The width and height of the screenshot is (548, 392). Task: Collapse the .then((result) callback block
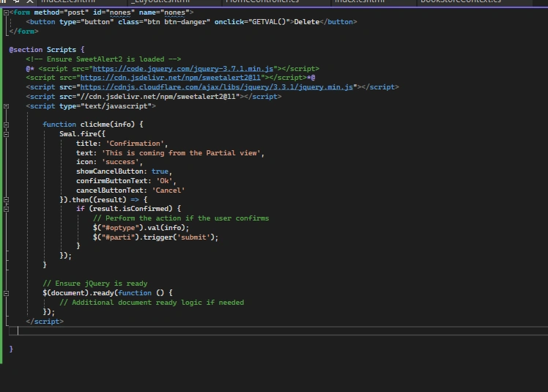tap(6, 200)
